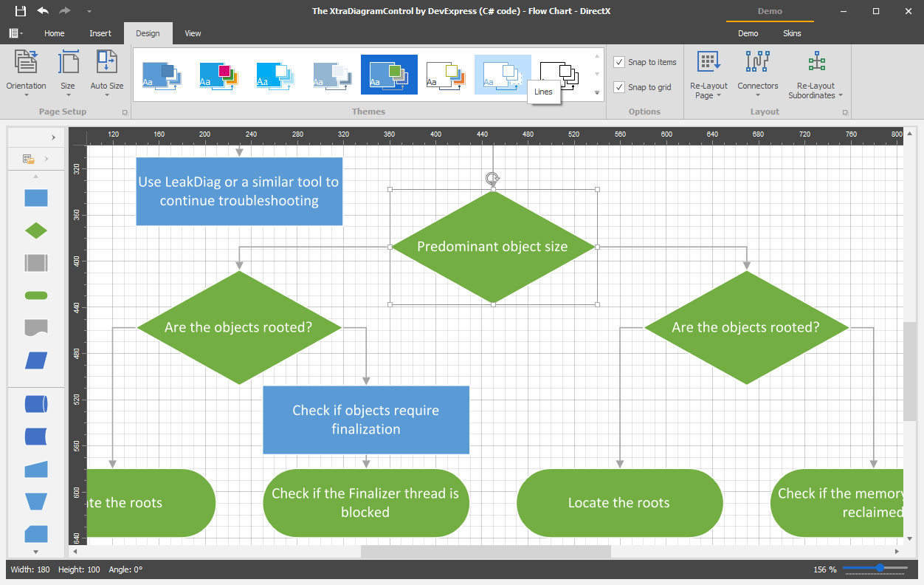The width and height of the screenshot is (924, 585).
Task: Click the horizontal scrollbar under the canvas
Action: 486,551
